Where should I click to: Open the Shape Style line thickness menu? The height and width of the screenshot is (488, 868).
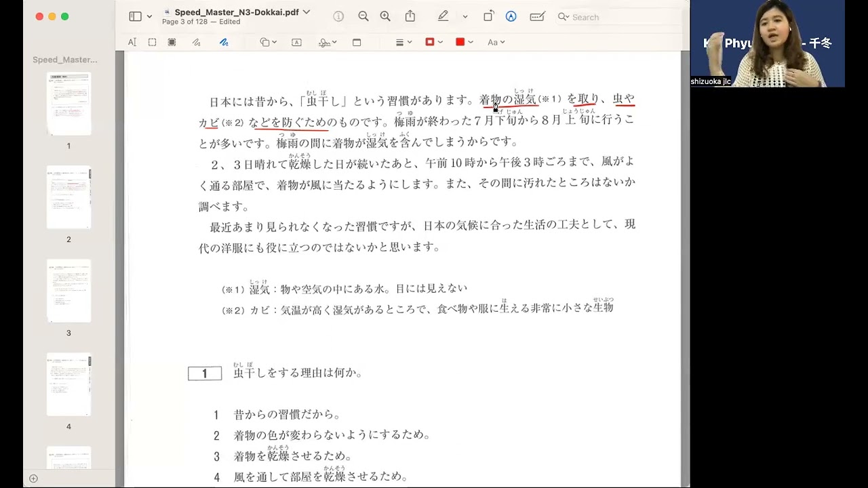point(403,42)
